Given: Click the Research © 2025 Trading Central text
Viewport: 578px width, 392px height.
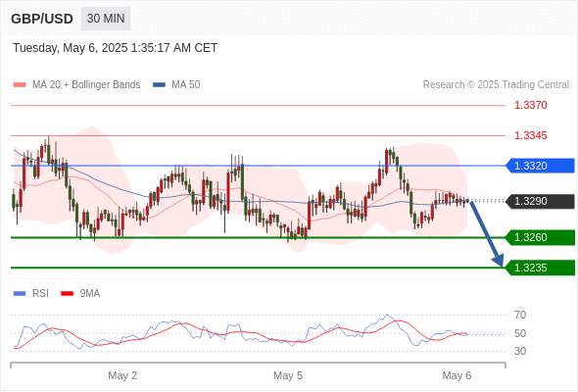Looking at the screenshot, I should pos(496,85).
